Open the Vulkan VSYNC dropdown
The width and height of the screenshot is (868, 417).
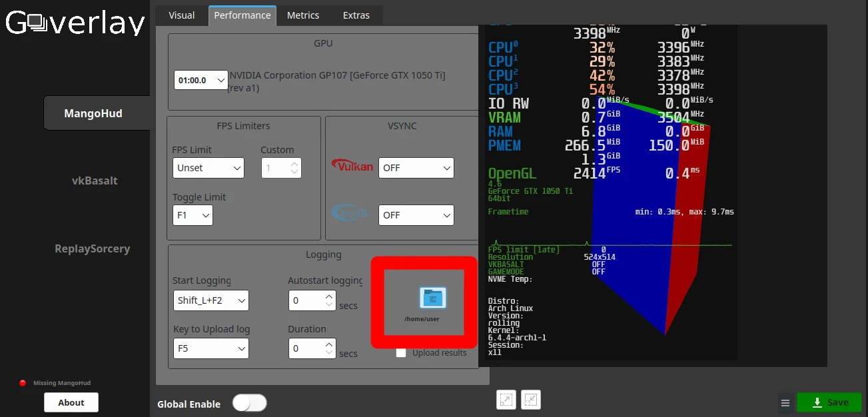tap(416, 168)
